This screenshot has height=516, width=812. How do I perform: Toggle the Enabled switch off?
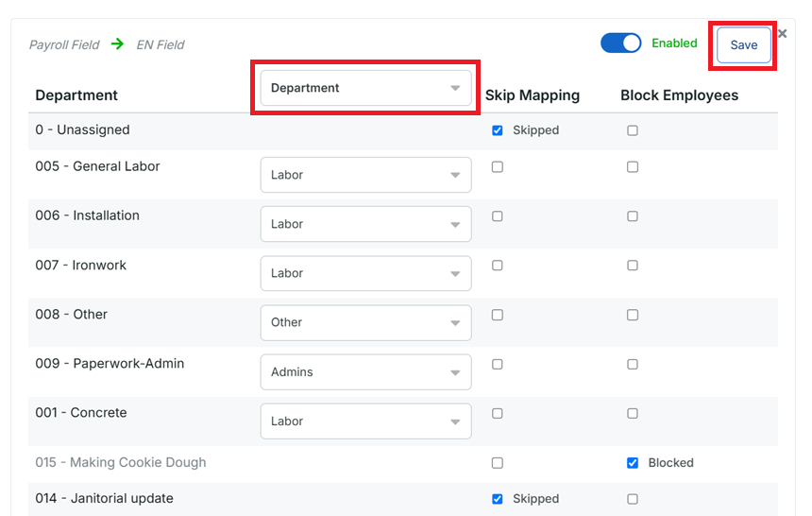(620, 43)
